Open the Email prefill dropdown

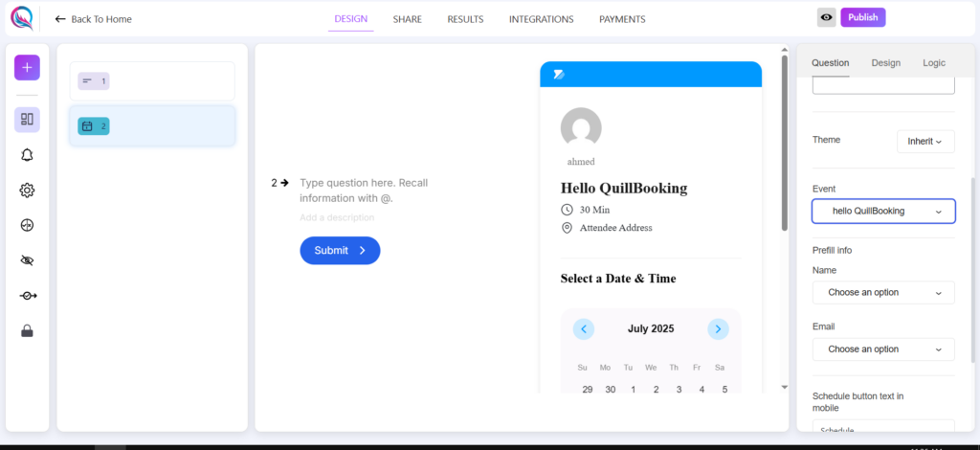pyautogui.click(x=883, y=349)
